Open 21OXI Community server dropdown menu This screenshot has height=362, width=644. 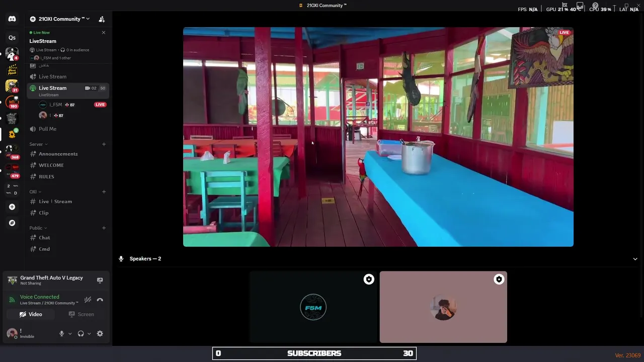tap(60, 19)
